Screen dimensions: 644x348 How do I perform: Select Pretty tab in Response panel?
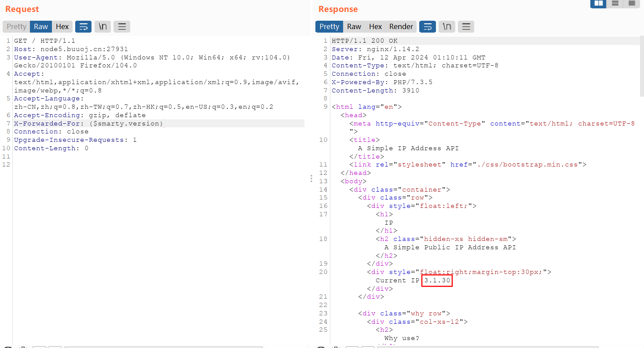click(x=329, y=26)
